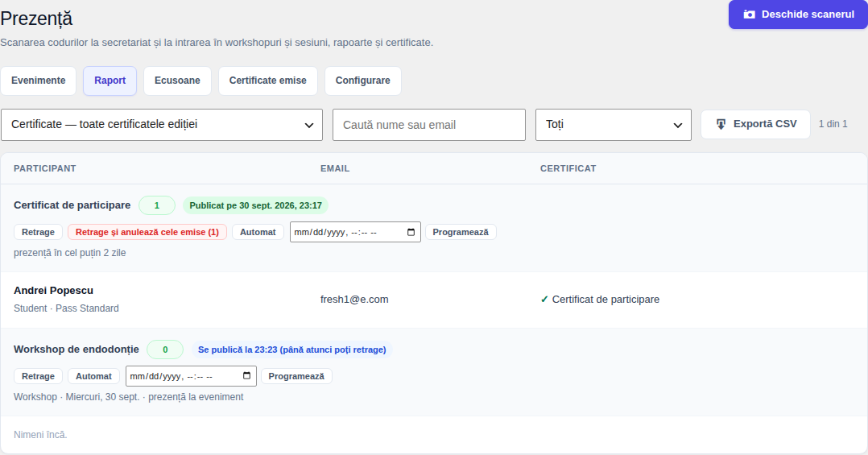868x455 pixels.
Task: Click the Se publică la 23:23 badge
Action: tap(292, 350)
